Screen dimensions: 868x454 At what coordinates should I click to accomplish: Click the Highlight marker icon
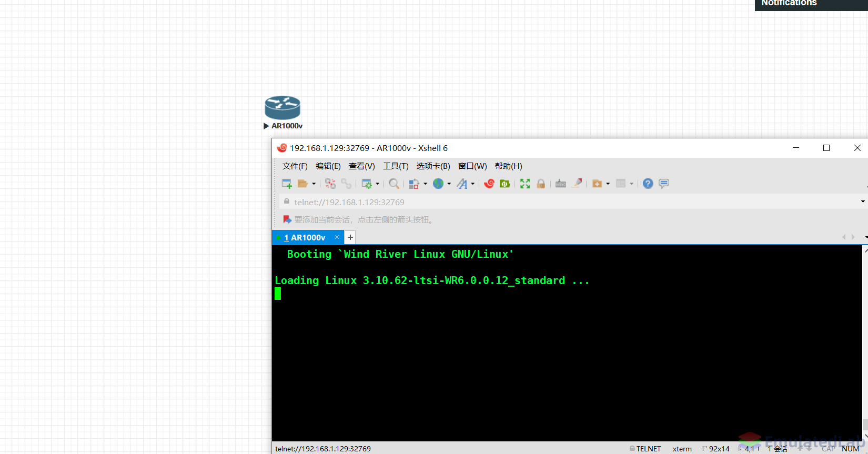(x=577, y=184)
